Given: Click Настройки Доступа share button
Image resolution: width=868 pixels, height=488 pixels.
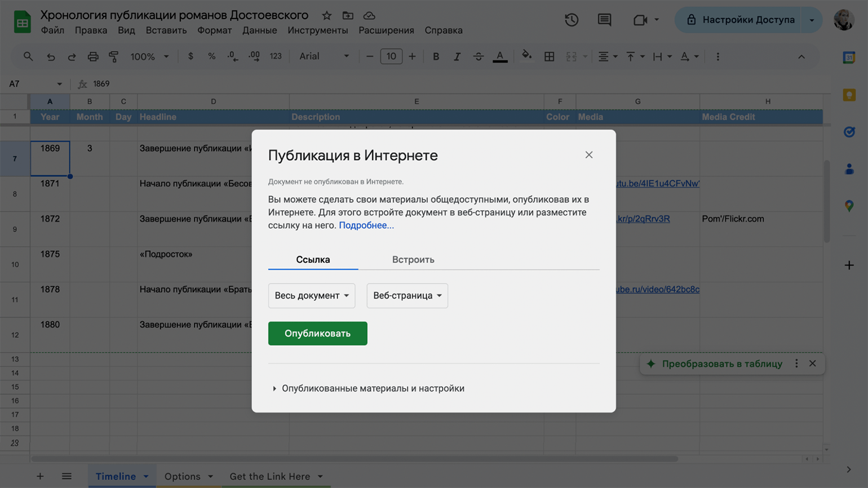Looking at the screenshot, I should tap(739, 20).
